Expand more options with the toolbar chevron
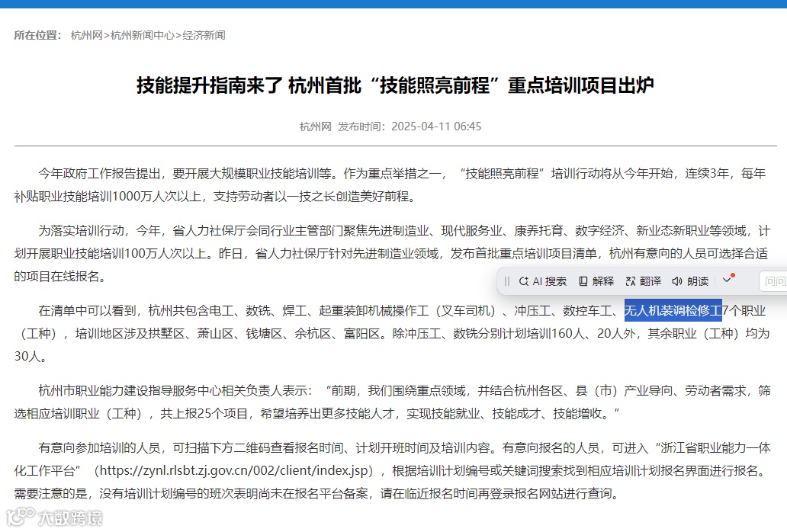Image resolution: width=787 pixels, height=532 pixels. [x=728, y=280]
